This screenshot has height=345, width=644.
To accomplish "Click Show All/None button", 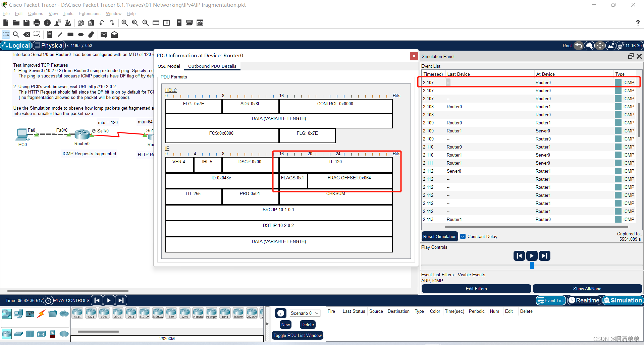I will coord(587,289).
